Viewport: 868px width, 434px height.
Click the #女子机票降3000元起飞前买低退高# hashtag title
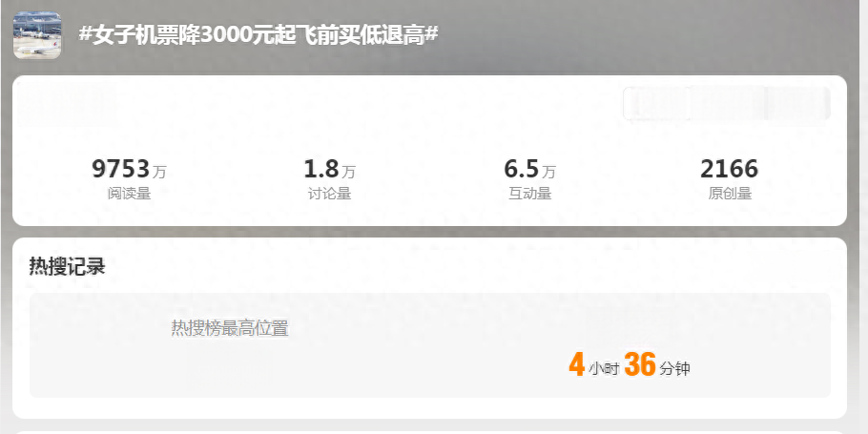pyautogui.click(x=258, y=35)
